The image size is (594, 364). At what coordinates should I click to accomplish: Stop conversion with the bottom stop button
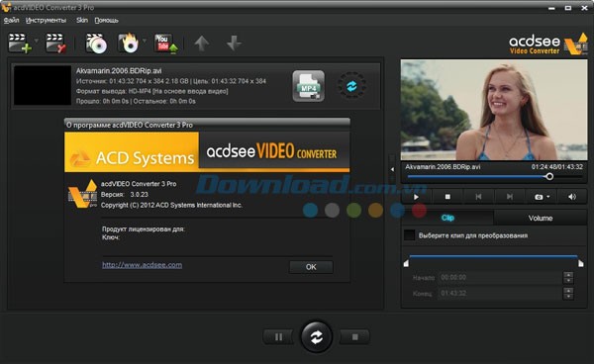[x=354, y=336]
